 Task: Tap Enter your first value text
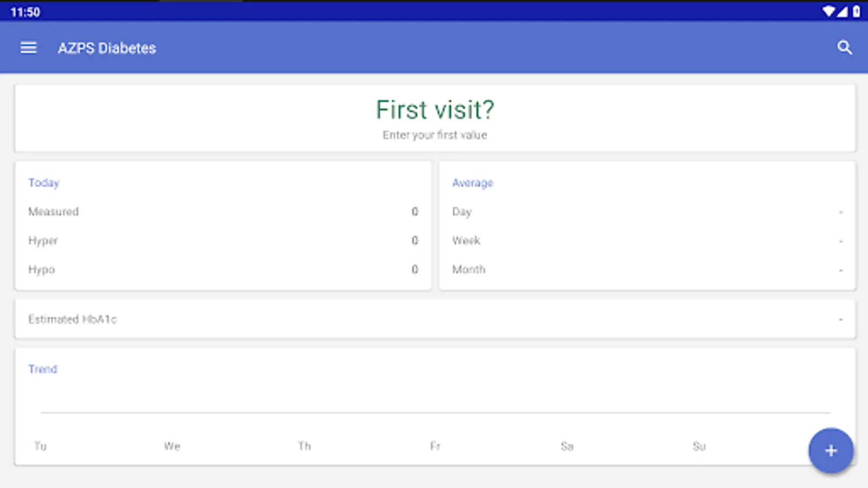435,135
